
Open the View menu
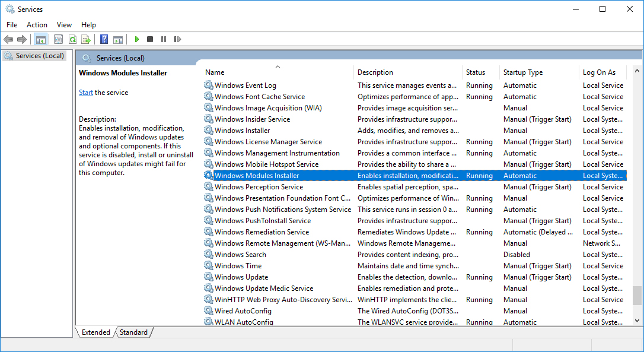64,25
